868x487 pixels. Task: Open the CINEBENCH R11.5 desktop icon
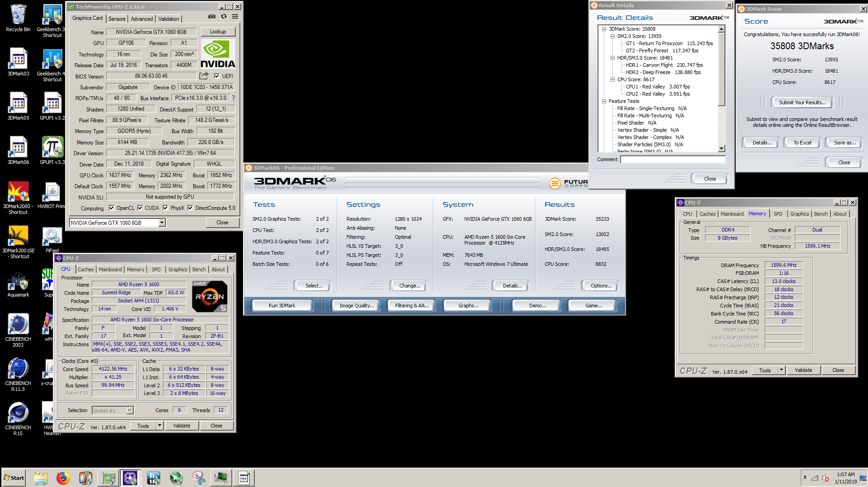click(x=18, y=375)
